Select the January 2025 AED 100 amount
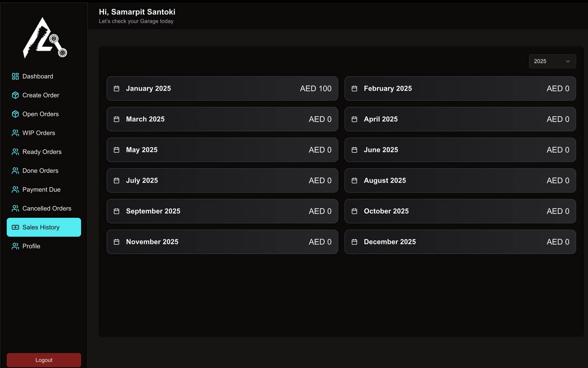This screenshot has height=368, width=588. coord(315,89)
